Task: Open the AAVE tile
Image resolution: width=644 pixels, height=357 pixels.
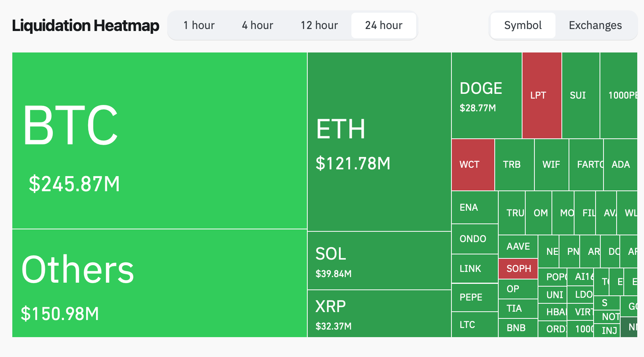Action: 517,246
